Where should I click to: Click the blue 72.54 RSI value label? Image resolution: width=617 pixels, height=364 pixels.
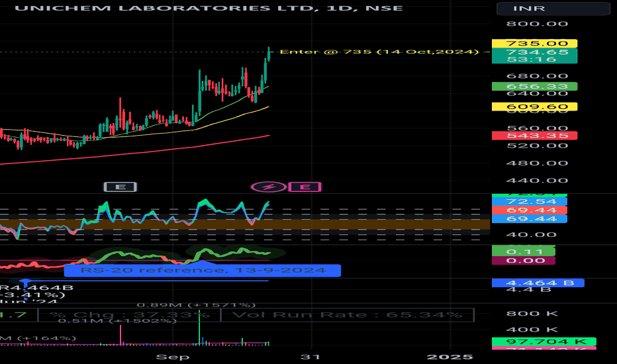529,201
